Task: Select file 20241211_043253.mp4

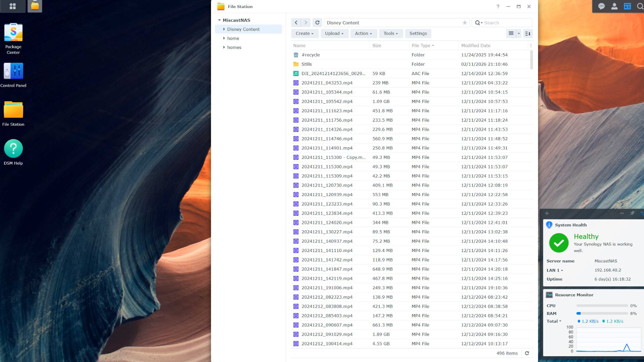Action: [412, 83]
